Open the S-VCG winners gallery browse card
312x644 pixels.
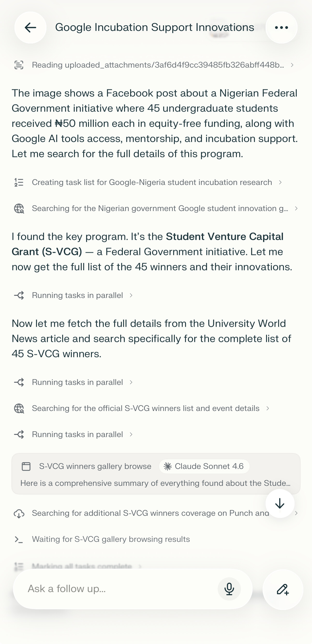point(156,474)
